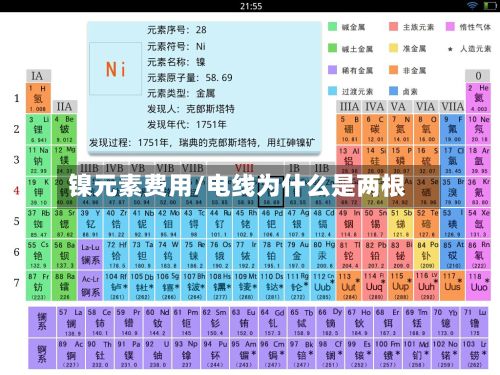This screenshot has width=500, height=375.
Task: Open gadolinium (64 Gd 钆) cell
Action: point(272,322)
